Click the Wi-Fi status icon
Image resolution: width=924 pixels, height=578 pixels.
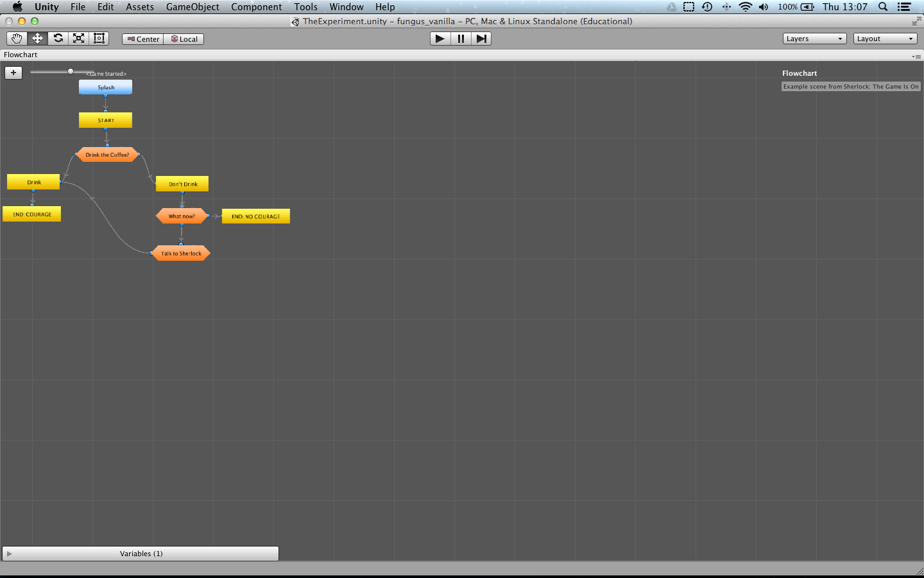[x=745, y=7]
